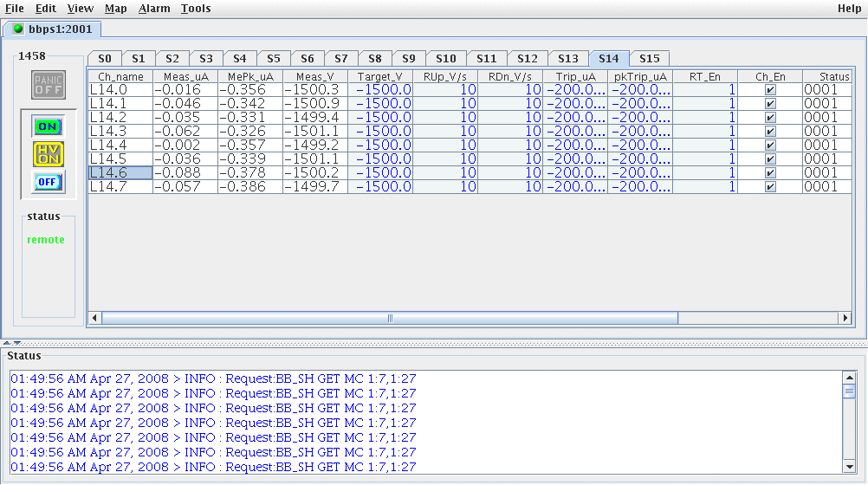Click left arrow of table horizontal scrollbar
Image resolution: width=868 pixels, height=485 pixels.
(x=94, y=318)
